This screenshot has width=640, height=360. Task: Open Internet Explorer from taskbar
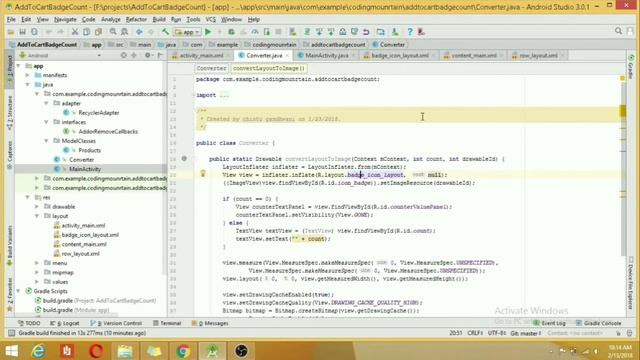click(x=38, y=351)
